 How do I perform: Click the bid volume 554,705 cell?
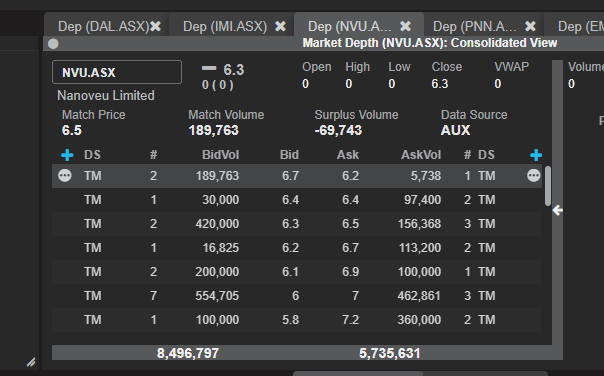pos(217,295)
